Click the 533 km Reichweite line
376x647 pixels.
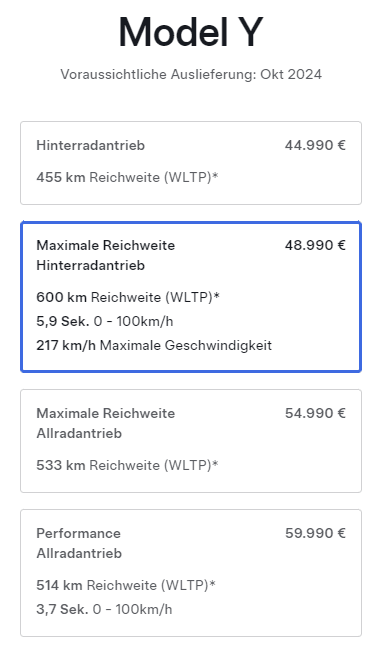127,465
